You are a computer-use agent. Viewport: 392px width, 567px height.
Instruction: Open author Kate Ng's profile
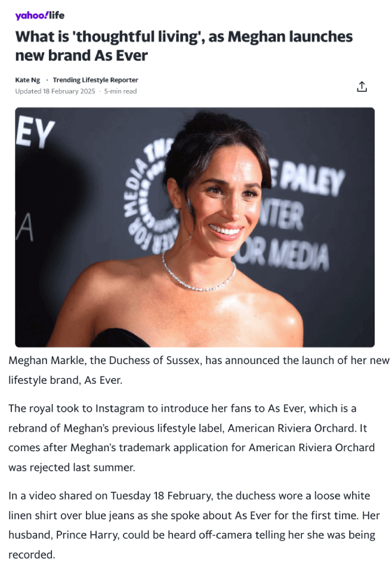coord(27,80)
